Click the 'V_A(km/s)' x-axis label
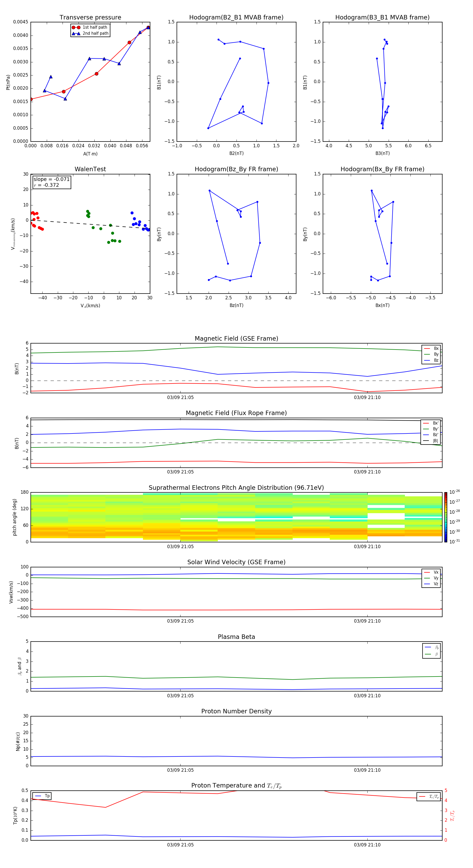This screenshot has height=868, width=473. click(90, 306)
